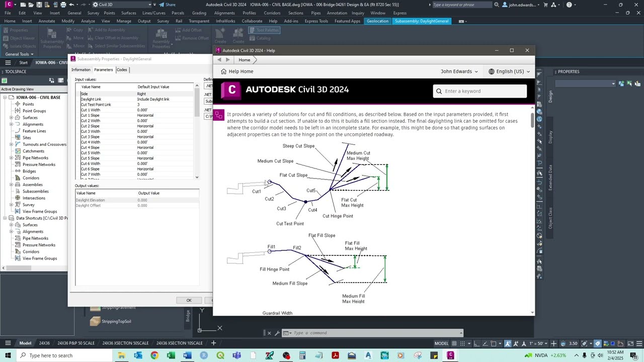Click the Windows taskbar search box
Image resolution: width=644 pixels, height=362 pixels.
click(65, 355)
